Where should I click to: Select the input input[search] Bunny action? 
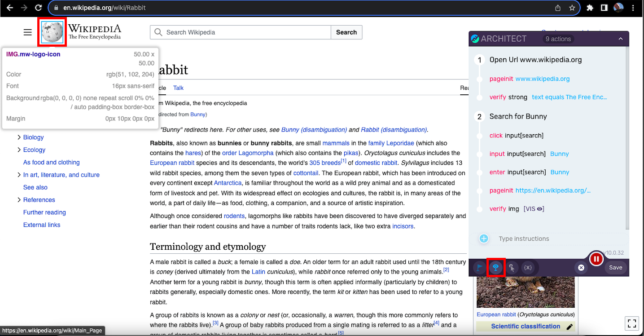pyautogui.click(x=529, y=154)
